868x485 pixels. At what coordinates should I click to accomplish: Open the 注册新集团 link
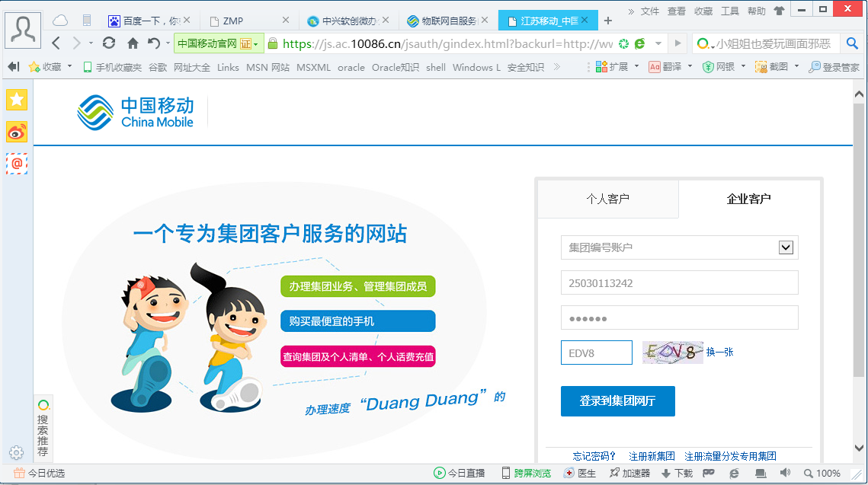click(x=652, y=456)
